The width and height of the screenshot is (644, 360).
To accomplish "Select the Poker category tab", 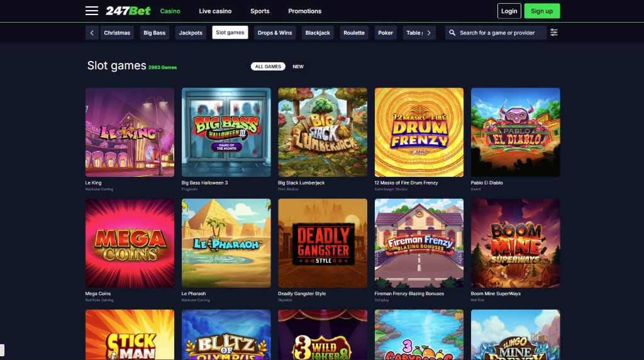I will coord(386,33).
